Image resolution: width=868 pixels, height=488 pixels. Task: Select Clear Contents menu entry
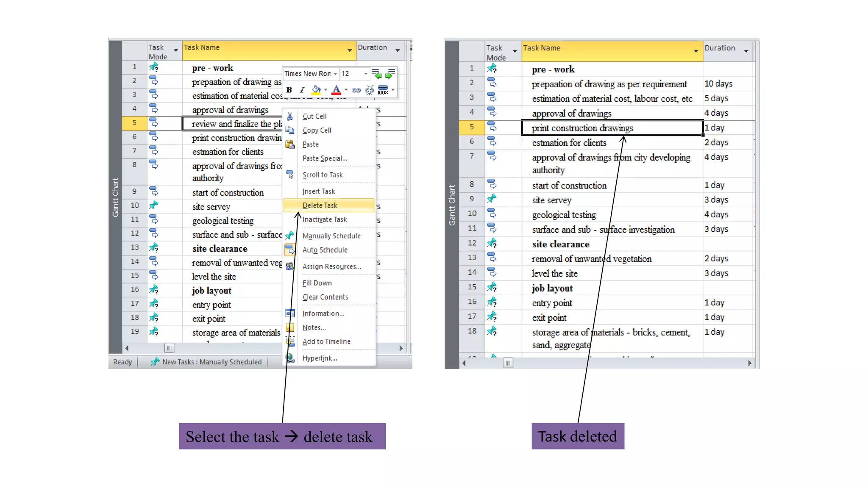coord(325,297)
